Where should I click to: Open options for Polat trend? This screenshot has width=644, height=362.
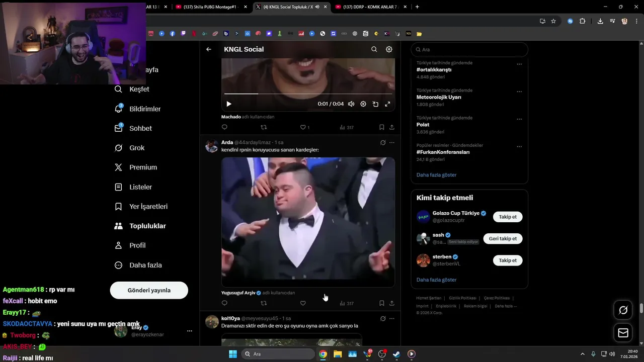519,119
